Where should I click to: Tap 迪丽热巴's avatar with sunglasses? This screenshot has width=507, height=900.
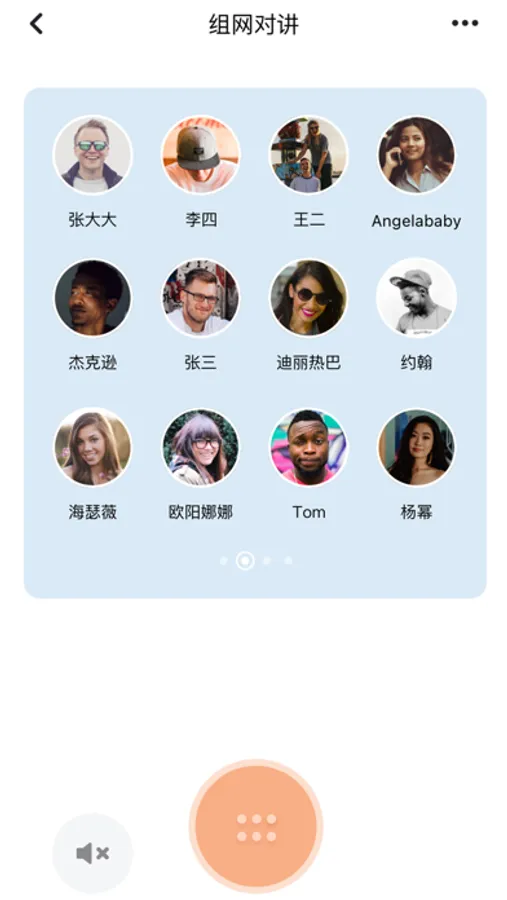tap(309, 298)
